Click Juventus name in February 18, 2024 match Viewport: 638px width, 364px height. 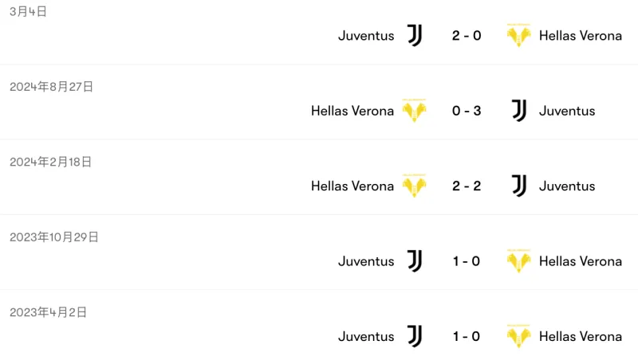[x=567, y=186]
